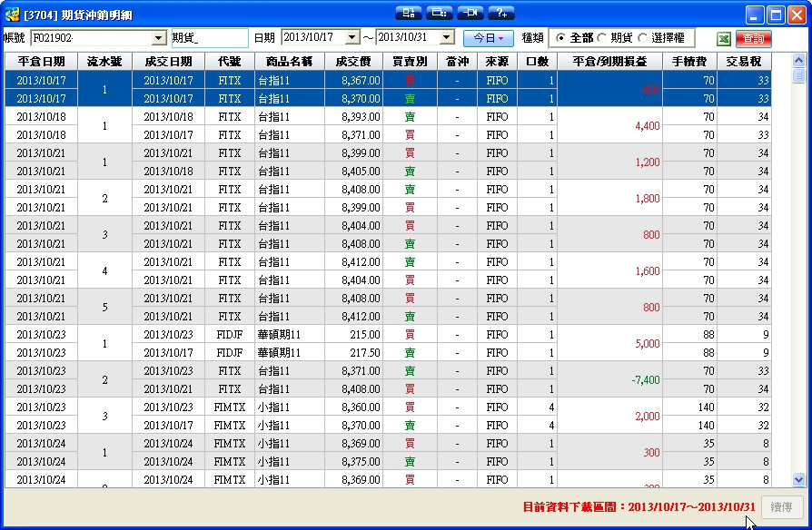Sort by the 商品名稱 column header

[290, 62]
